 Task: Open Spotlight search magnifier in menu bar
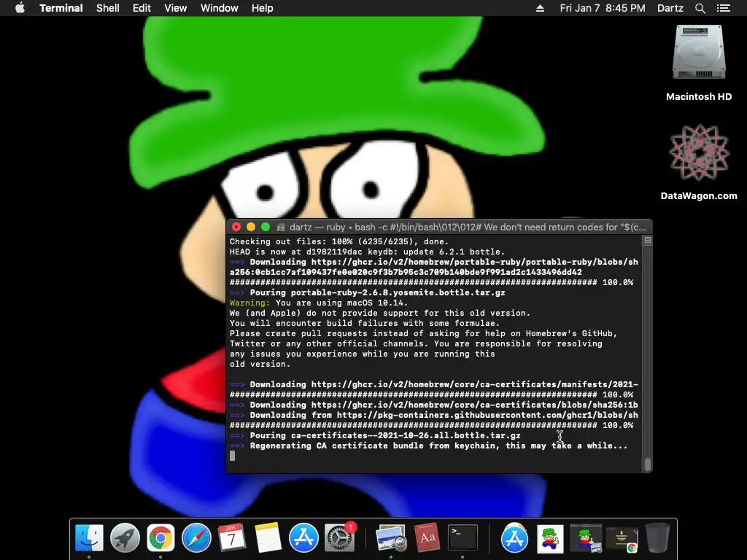[x=700, y=8]
